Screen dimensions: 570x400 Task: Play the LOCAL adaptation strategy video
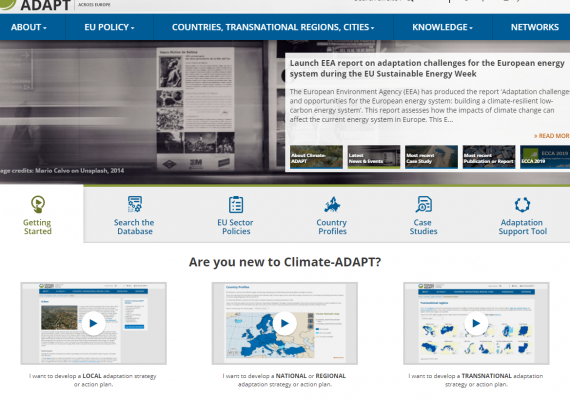point(93,323)
